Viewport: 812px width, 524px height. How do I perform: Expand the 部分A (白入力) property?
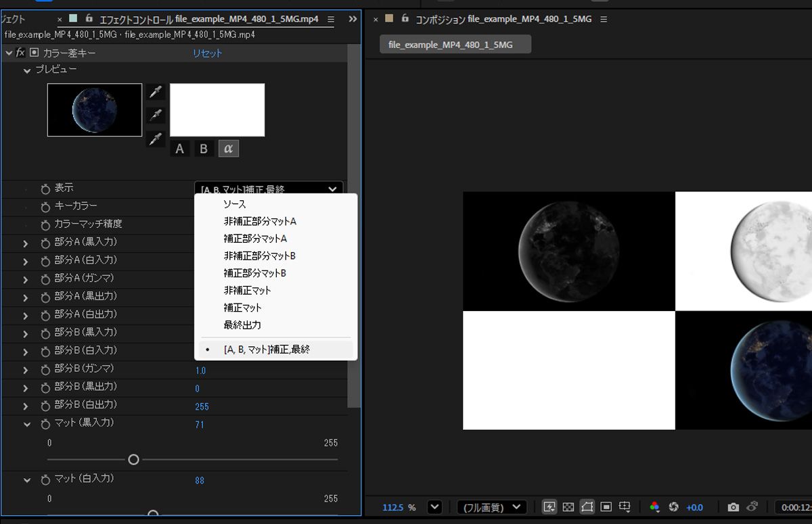tap(26, 261)
